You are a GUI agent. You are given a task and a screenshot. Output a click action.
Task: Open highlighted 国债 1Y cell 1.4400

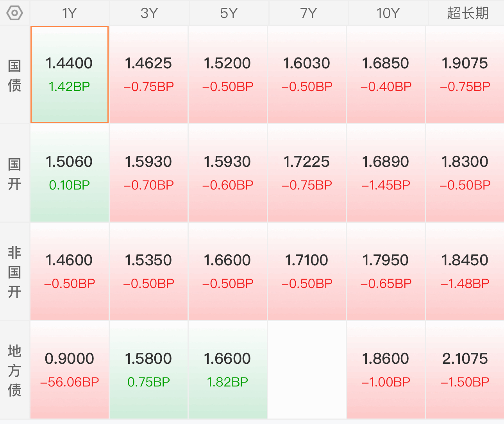pyautogui.click(x=70, y=75)
